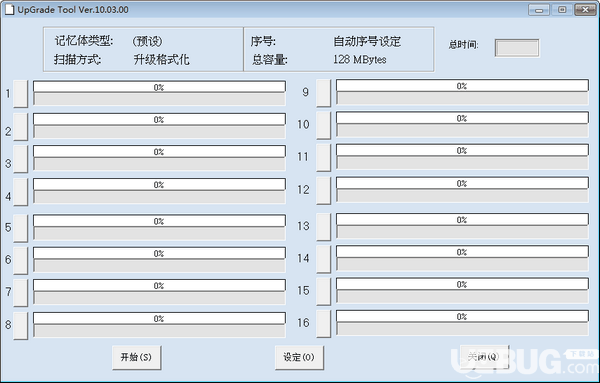
Task: Click the 关闭(Q) close button
Action: coord(484,357)
